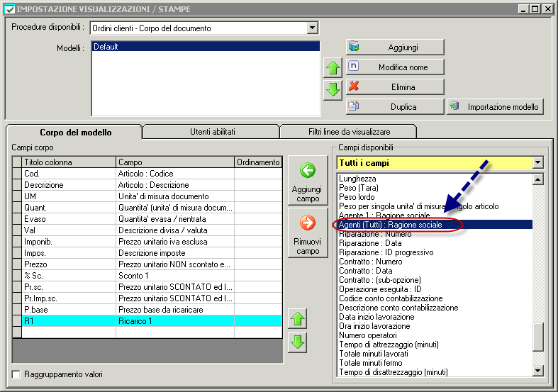Click the Aggiungi campo green left arrow button
The image size is (558, 392).
point(308,180)
